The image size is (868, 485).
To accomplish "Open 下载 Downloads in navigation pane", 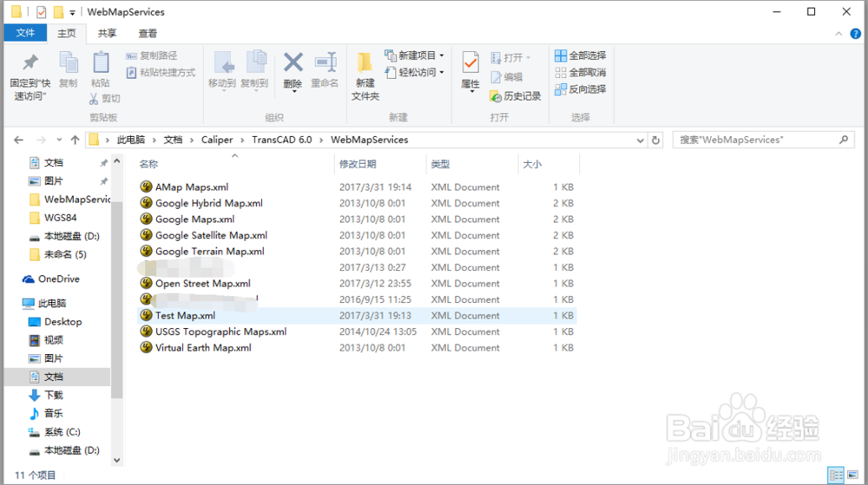I will click(x=54, y=395).
